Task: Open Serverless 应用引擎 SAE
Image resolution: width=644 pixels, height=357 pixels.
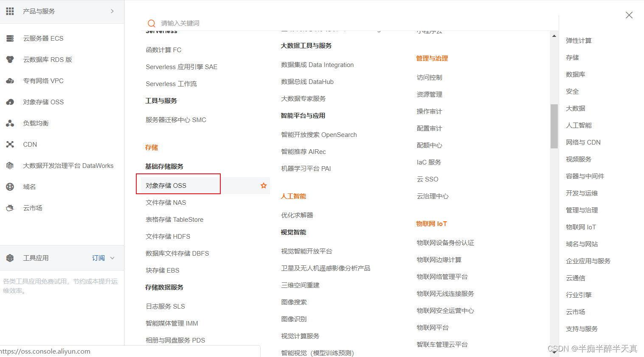Action: coord(182,67)
